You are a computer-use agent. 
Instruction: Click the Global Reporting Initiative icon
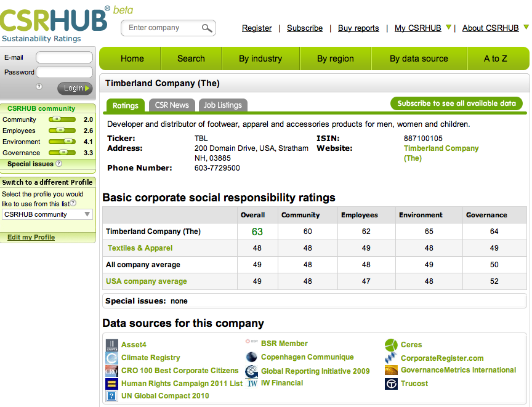click(251, 371)
